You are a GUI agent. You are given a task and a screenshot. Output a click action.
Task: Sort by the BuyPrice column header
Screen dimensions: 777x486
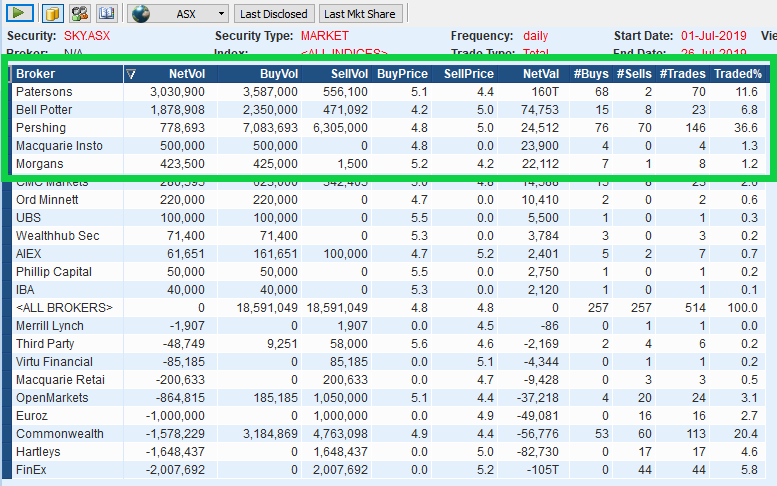point(402,74)
